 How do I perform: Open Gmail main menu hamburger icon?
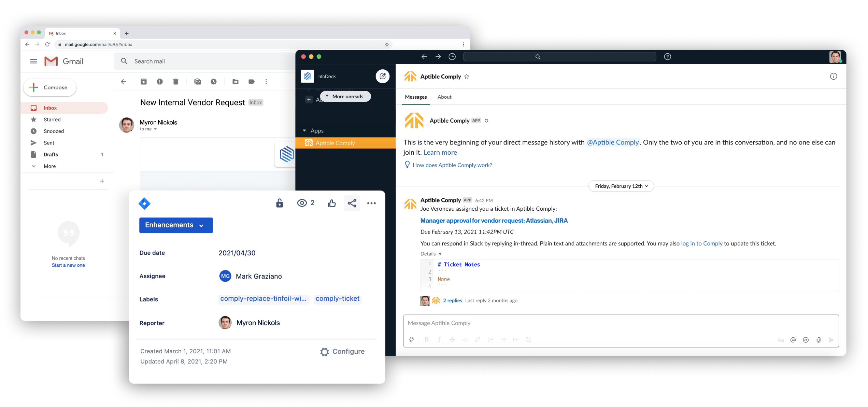33,61
